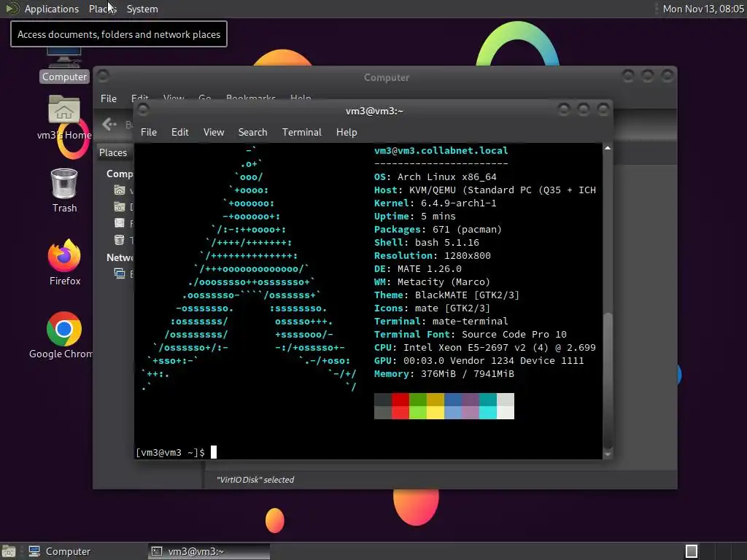Image resolution: width=747 pixels, height=560 pixels.
Task: Click the Trash icon in Places sidebar
Action: tap(120, 239)
